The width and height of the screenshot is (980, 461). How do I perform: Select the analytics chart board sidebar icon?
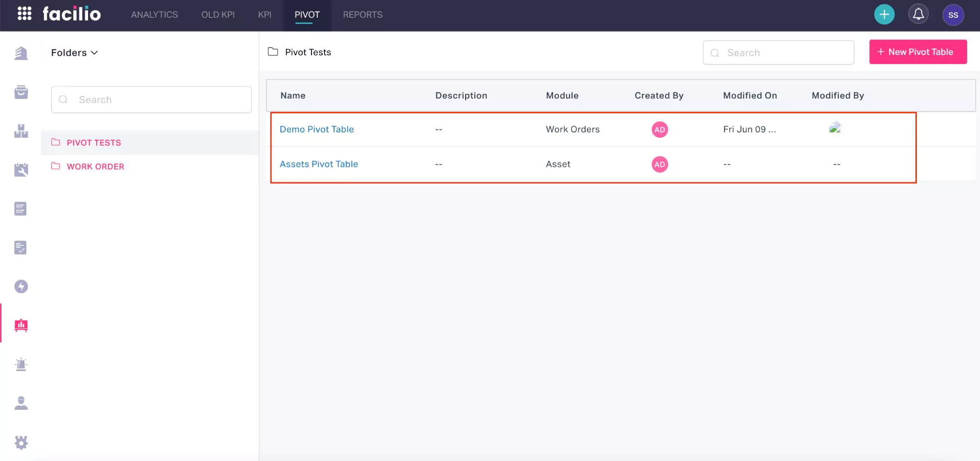[x=21, y=326]
